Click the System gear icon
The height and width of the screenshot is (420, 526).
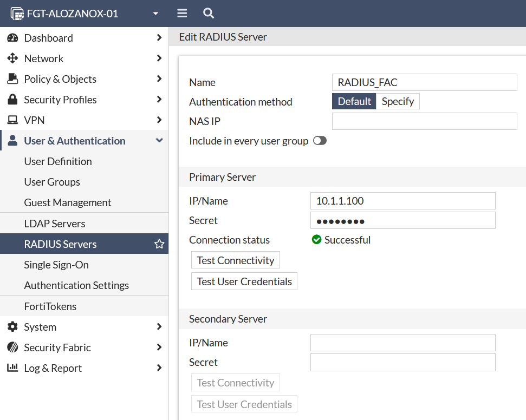click(12, 327)
